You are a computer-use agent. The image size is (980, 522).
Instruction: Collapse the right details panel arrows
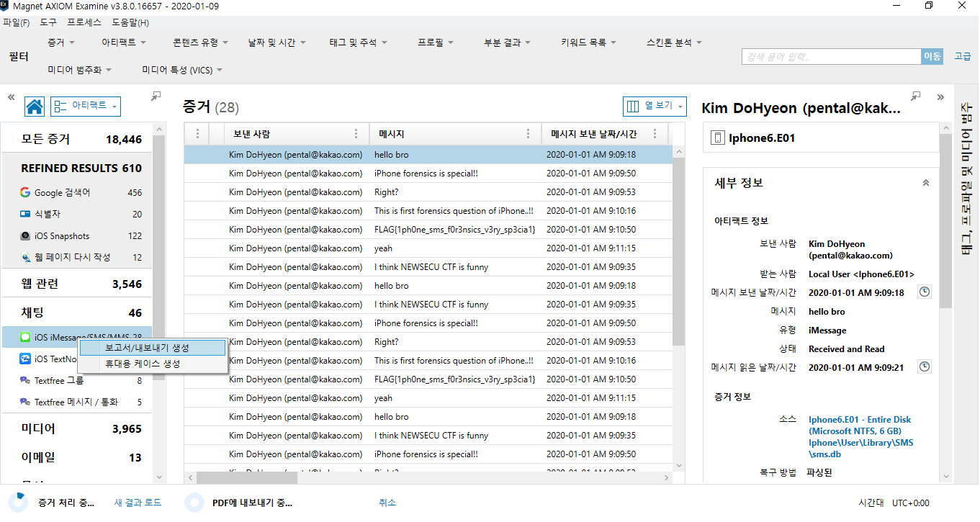pyautogui.click(x=940, y=96)
